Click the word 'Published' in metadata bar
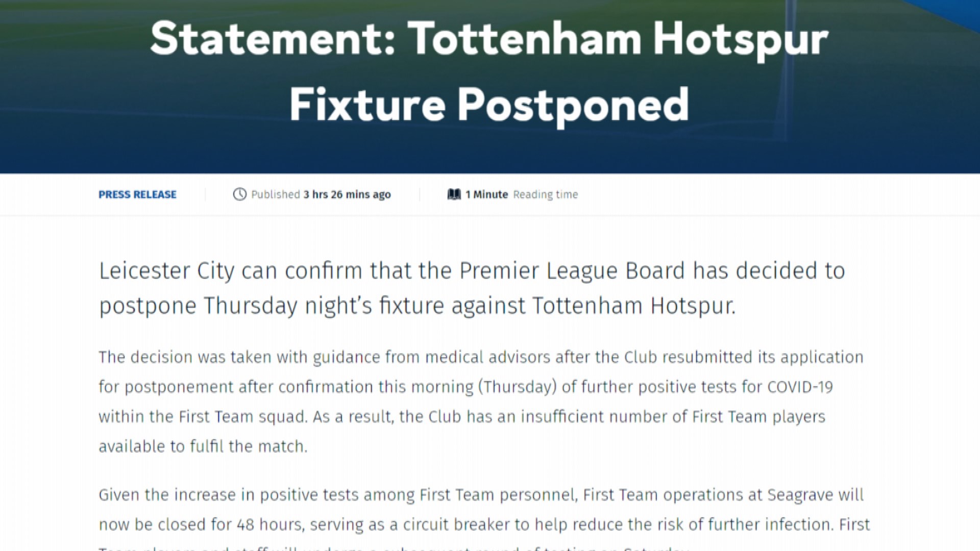 276,194
